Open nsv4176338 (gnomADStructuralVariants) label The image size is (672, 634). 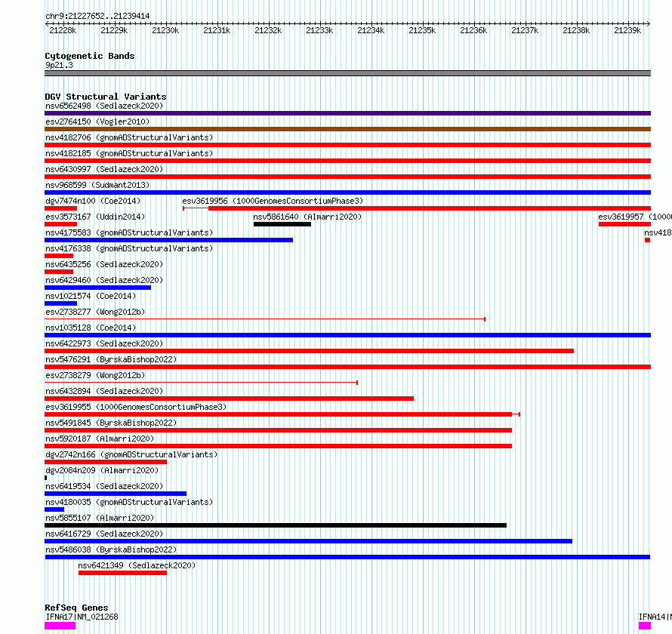[129, 248]
